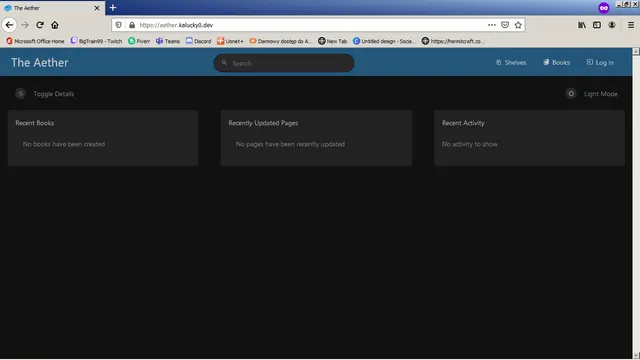Open Microsoft Office Home bookmark

pyautogui.click(x=35, y=41)
